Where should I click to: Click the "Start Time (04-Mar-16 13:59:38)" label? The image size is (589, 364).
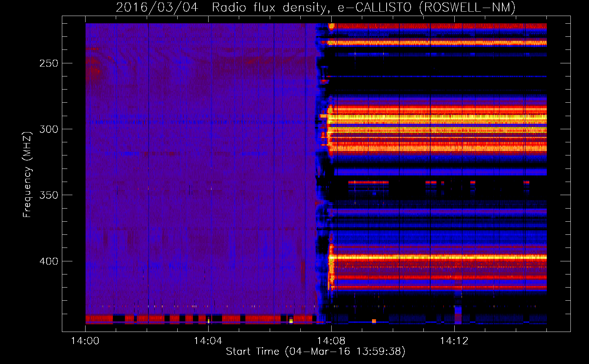316,352
